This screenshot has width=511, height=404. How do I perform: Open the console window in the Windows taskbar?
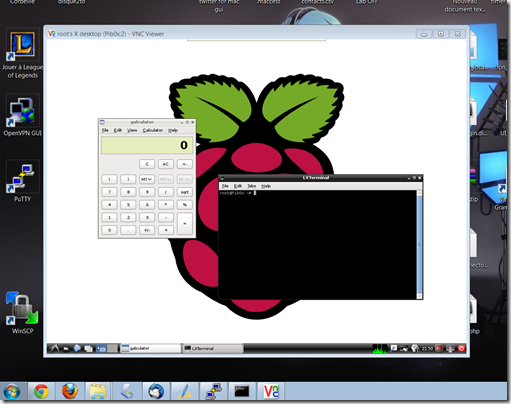tap(242, 391)
